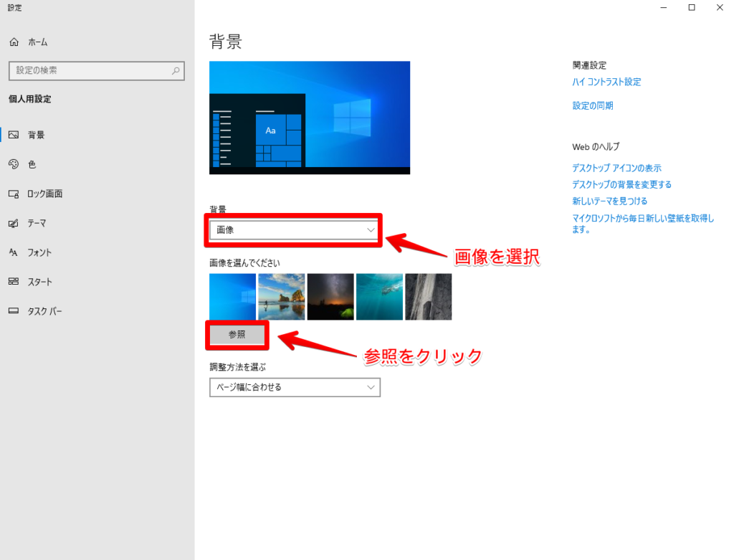
Task: Close the 設定 window
Action: tap(720, 7)
